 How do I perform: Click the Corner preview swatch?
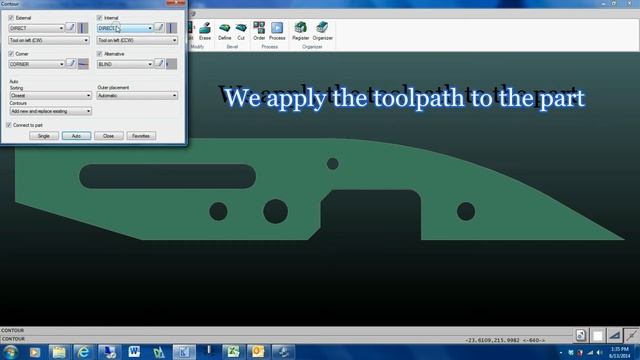point(83,64)
